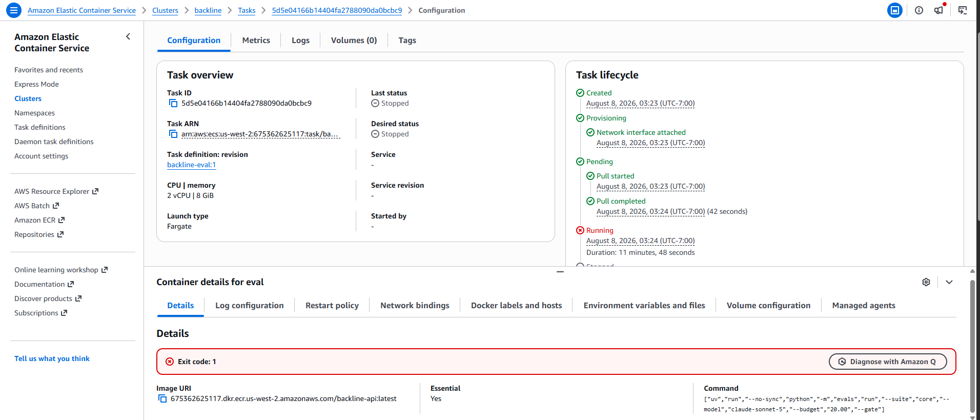Open the announcements megaphone icon

coord(939,10)
